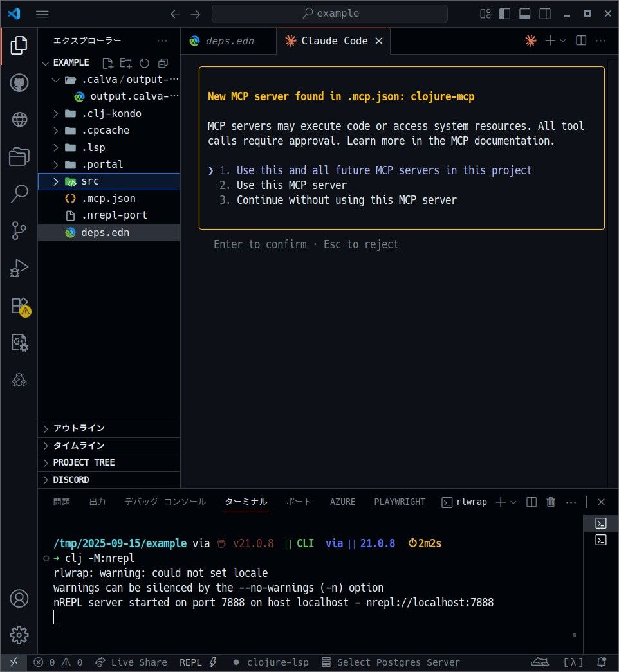Open the cubes resource icon in activity bar
619x672 pixels.
point(19,379)
